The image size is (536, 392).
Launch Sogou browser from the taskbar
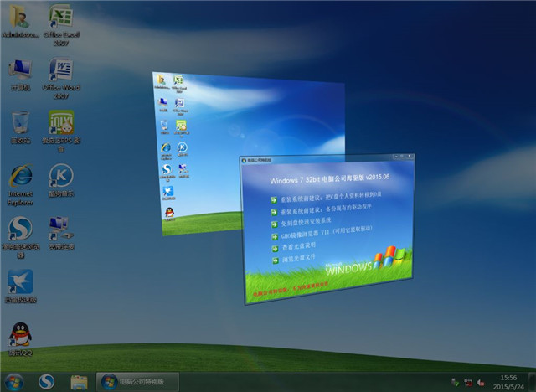(48, 381)
